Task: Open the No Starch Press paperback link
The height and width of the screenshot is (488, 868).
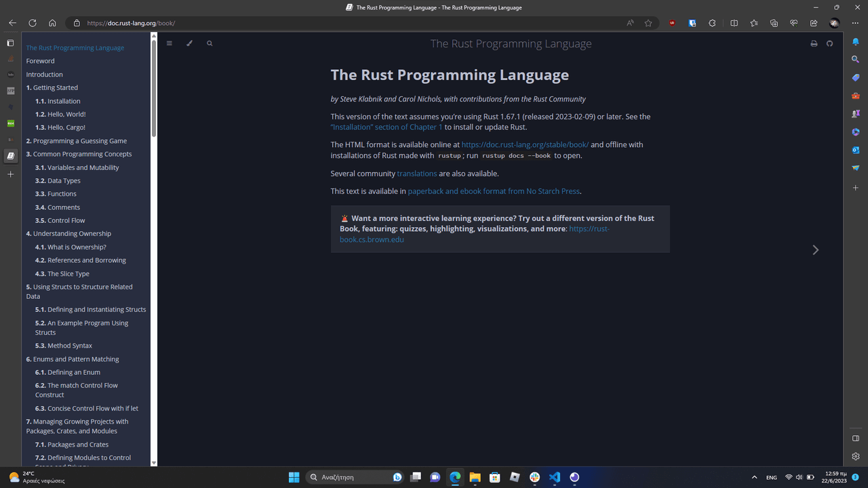Action: (x=494, y=191)
